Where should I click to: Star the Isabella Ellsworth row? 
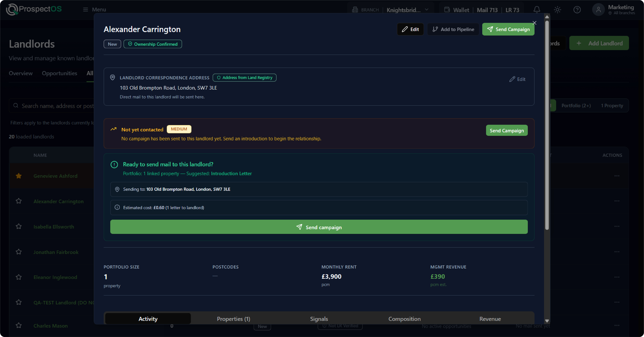tap(18, 226)
